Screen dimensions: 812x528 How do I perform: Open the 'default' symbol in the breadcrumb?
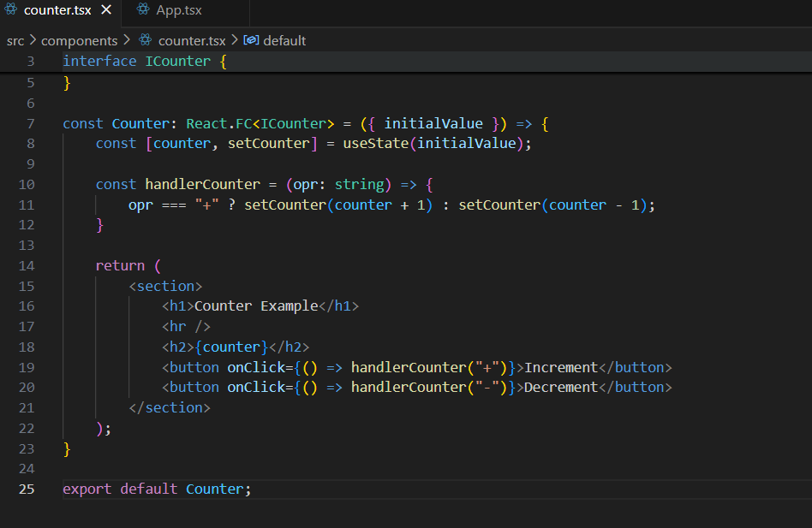click(284, 41)
